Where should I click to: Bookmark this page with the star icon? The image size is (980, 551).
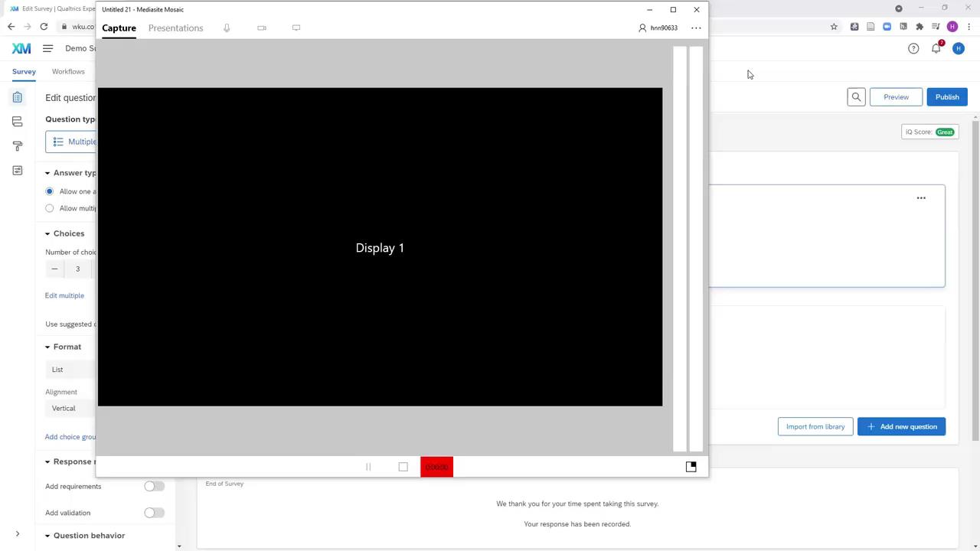(834, 27)
